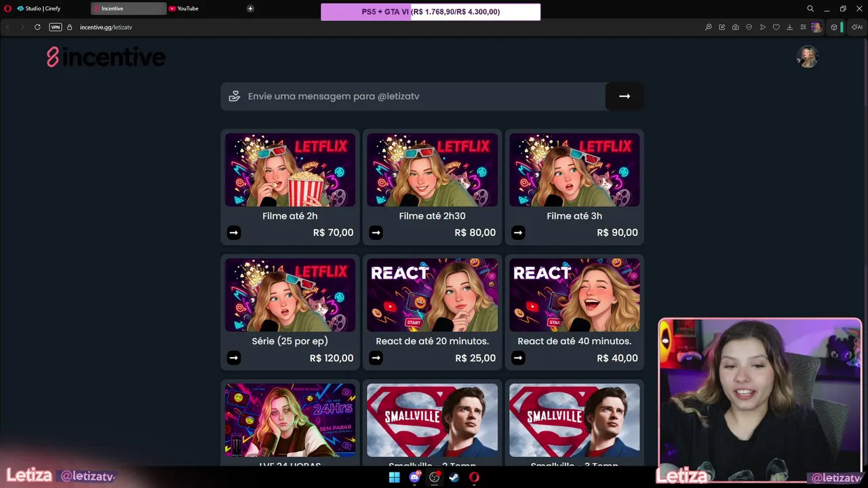Take a snapshot with the camera icon
Viewport: 868px width, 488px height.
(x=736, y=27)
